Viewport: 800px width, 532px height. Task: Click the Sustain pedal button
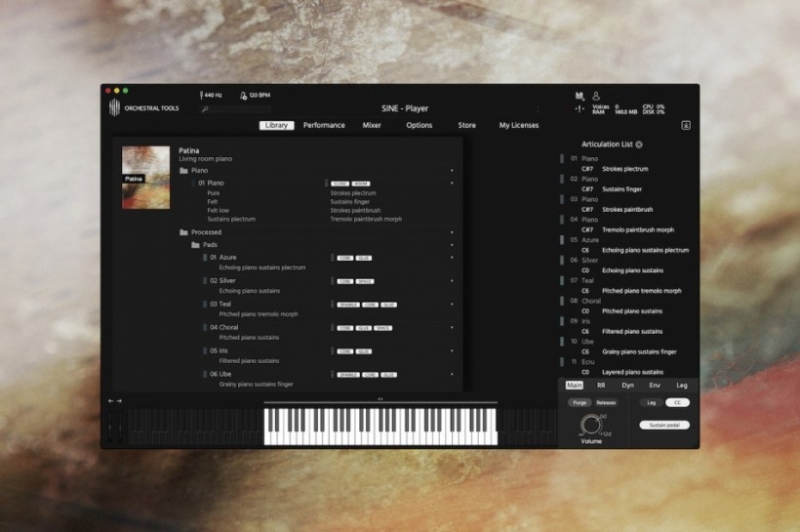(664, 425)
